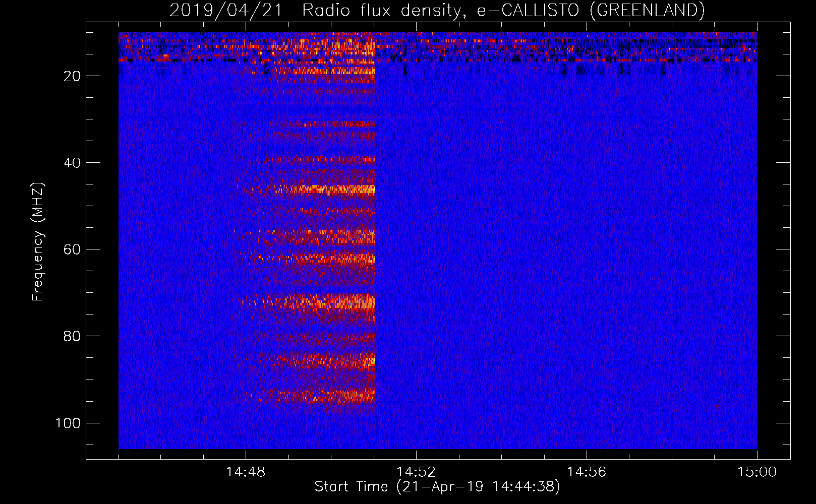816x504 pixels.
Task: Click the '100' frequency tick label
Action: (x=68, y=423)
